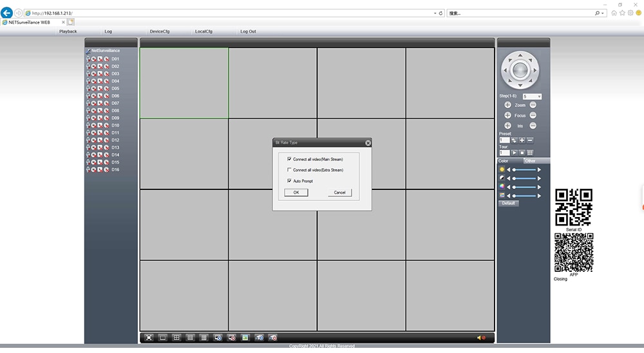Click first audio icon of channel D01
644x353 pixels.
pyautogui.click(x=88, y=59)
